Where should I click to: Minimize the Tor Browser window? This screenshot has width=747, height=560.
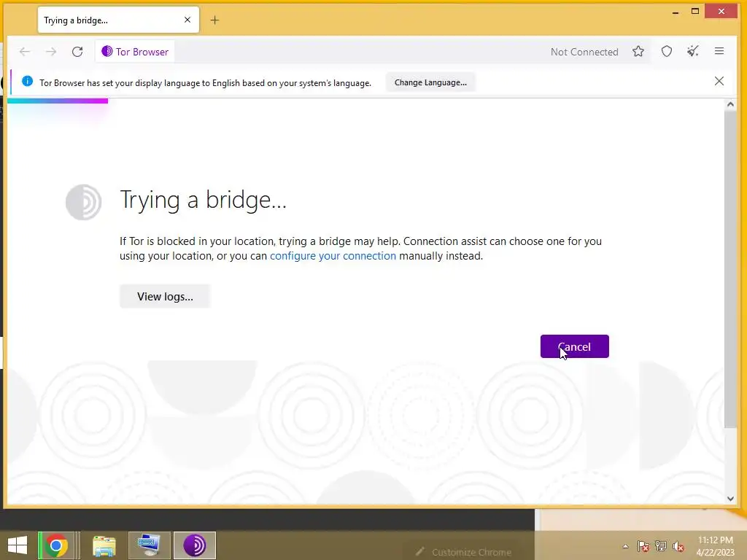[675, 12]
